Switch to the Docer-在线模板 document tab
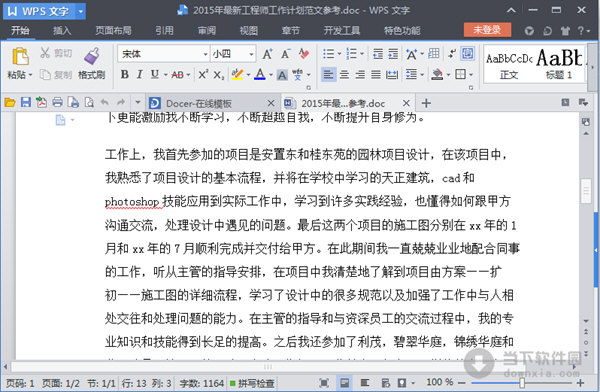This screenshot has width=600, height=392. [x=211, y=103]
